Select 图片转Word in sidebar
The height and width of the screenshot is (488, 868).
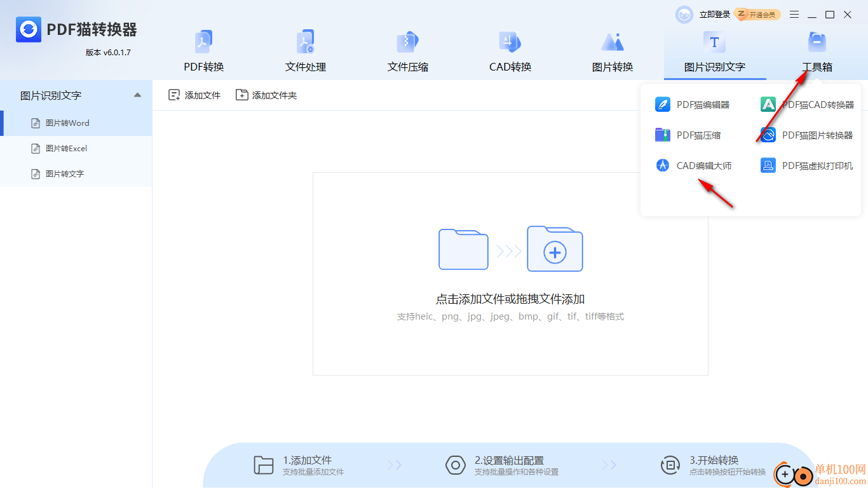point(76,123)
